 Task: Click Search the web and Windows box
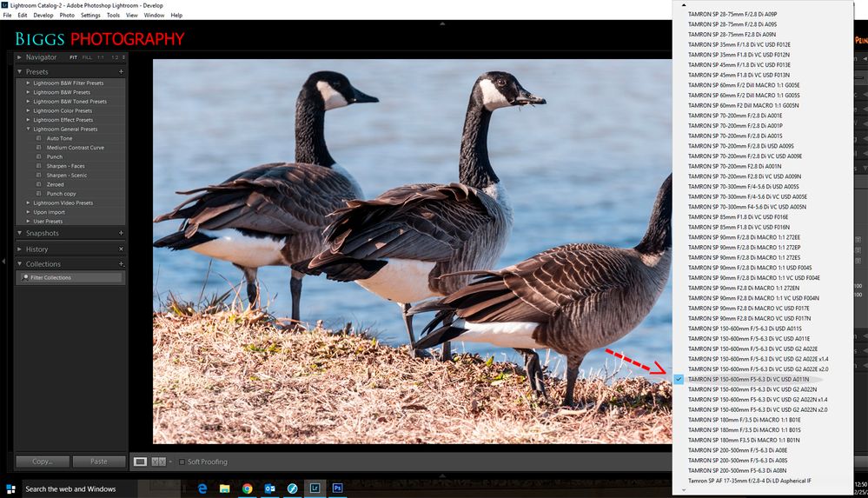[79, 488]
